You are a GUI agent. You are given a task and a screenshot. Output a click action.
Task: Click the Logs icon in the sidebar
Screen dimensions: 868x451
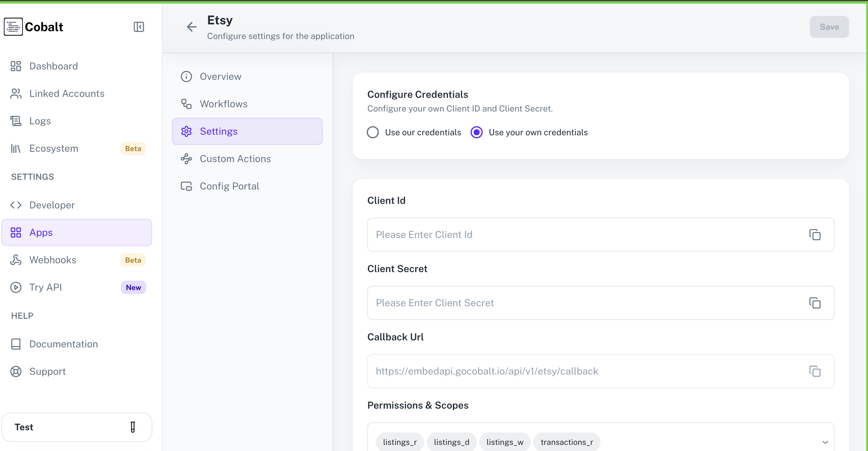16,121
